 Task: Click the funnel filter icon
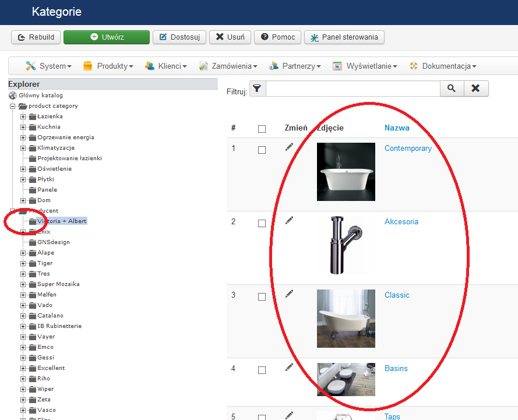coord(258,89)
